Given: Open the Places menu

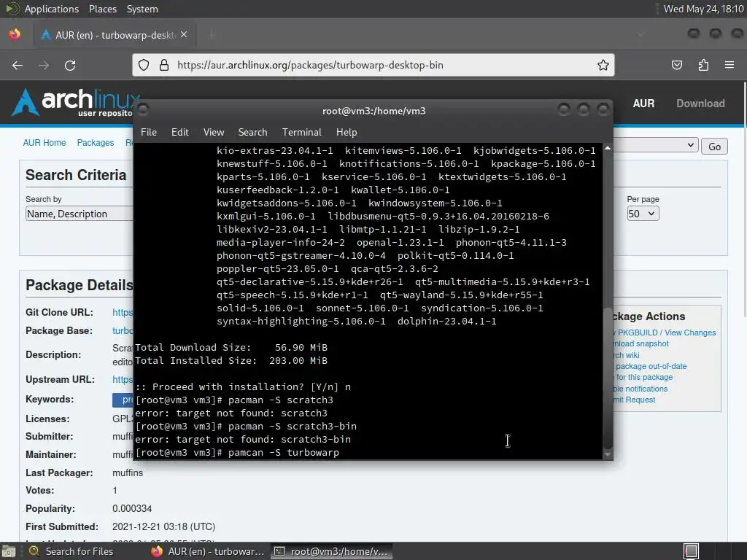Looking at the screenshot, I should tap(102, 9).
